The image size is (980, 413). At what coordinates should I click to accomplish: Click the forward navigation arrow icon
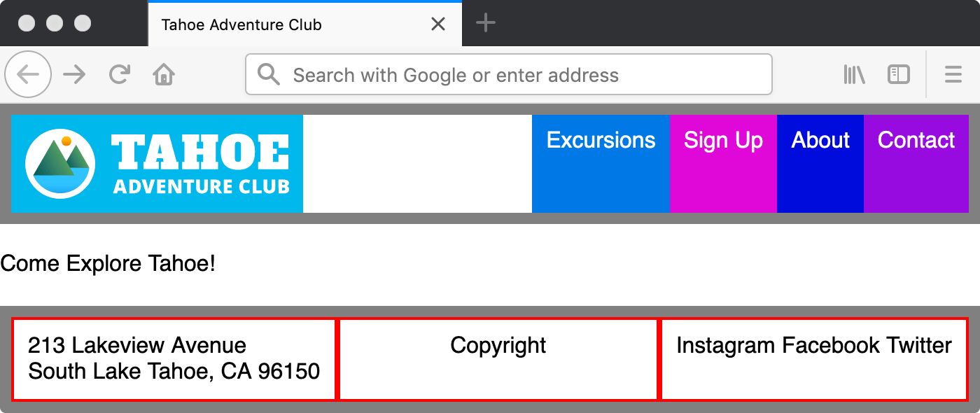[74, 74]
